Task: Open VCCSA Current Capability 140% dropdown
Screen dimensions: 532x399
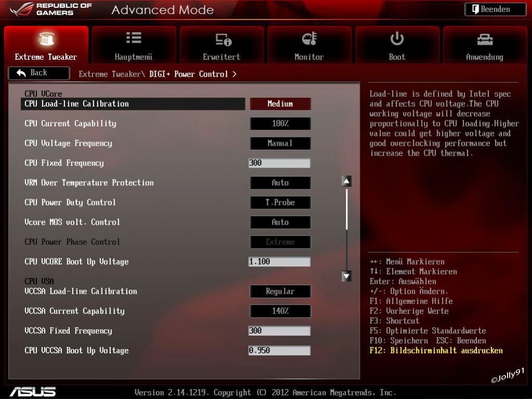Action: pos(280,311)
